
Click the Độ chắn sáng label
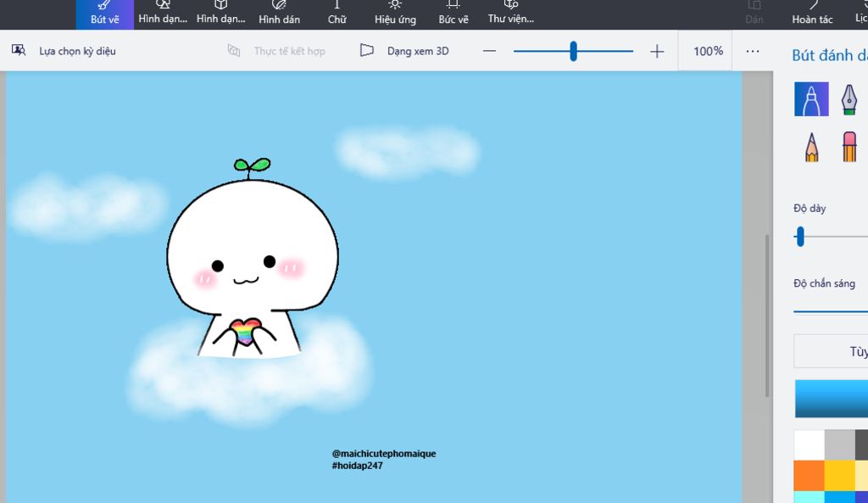(x=824, y=283)
